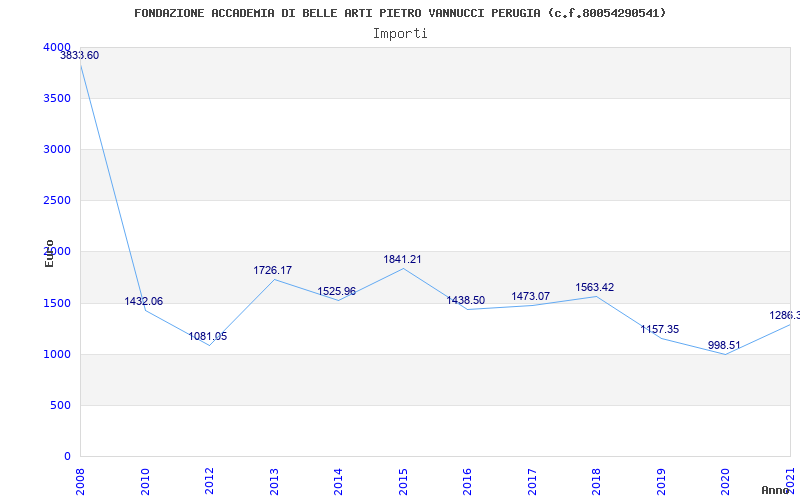Click the 1500 y-axis tick label
The image size is (800, 500).
click(57, 303)
